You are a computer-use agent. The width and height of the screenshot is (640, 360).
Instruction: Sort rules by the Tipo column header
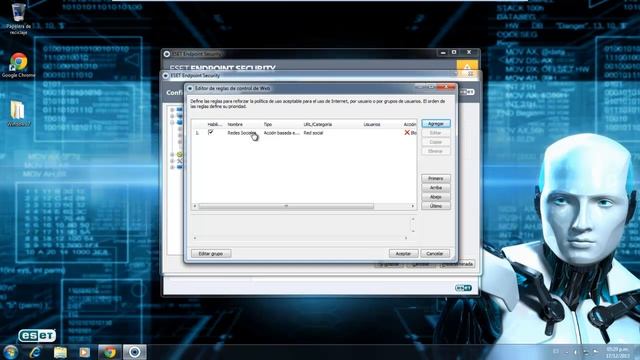(268, 124)
